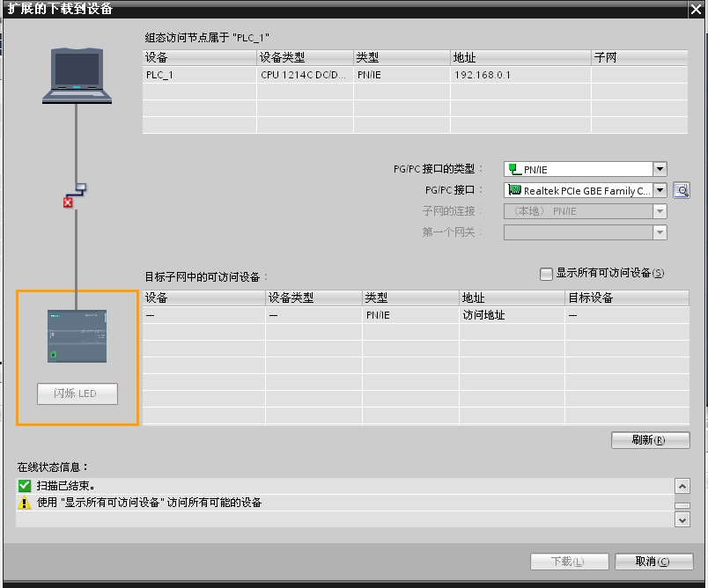Click the 目标设备 column header
The image size is (708, 588).
[x=625, y=298]
